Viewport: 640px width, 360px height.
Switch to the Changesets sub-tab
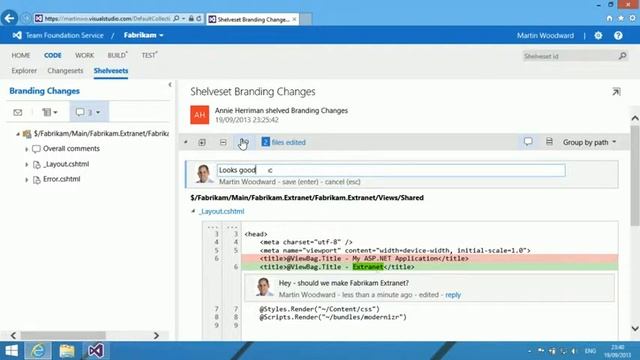pyautogui.click(x=65, y=71)
